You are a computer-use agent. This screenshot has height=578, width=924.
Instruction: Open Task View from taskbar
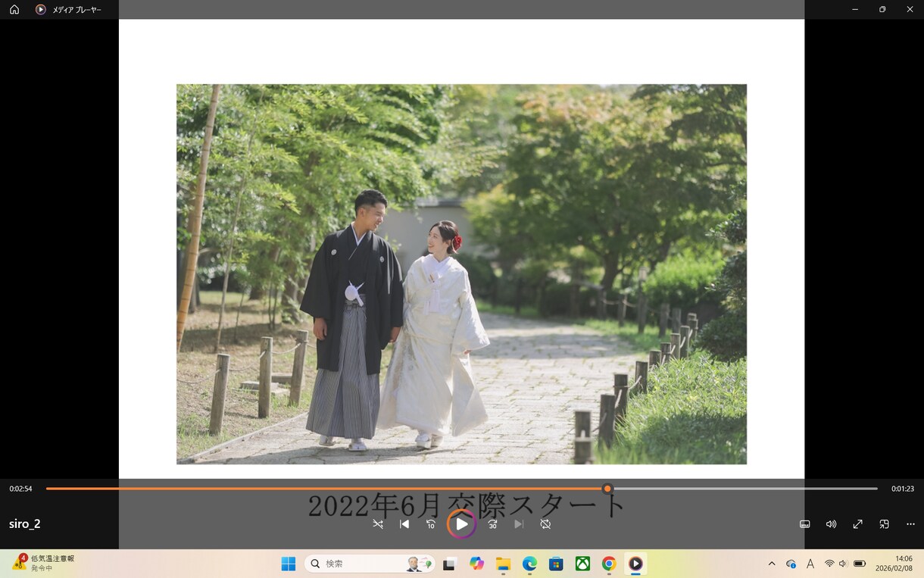pyautogui.click(x=449, y=564)
